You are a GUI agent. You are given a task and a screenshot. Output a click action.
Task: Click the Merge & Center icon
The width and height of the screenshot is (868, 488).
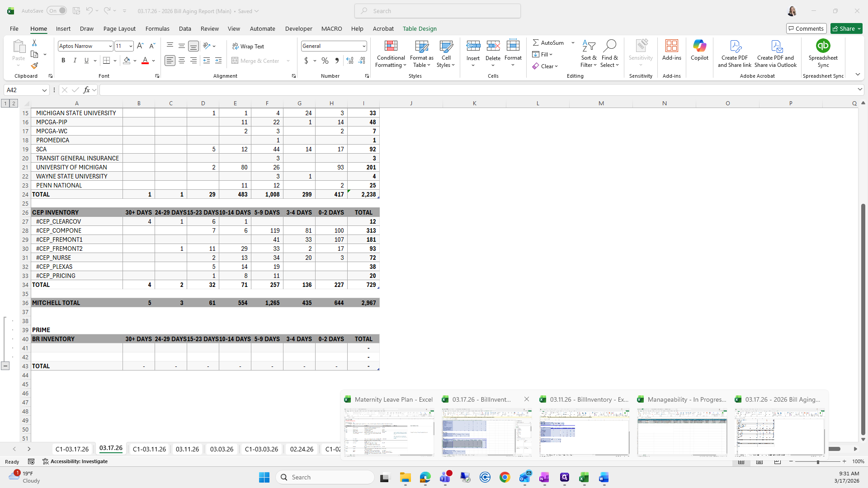[x=235, y=61]
